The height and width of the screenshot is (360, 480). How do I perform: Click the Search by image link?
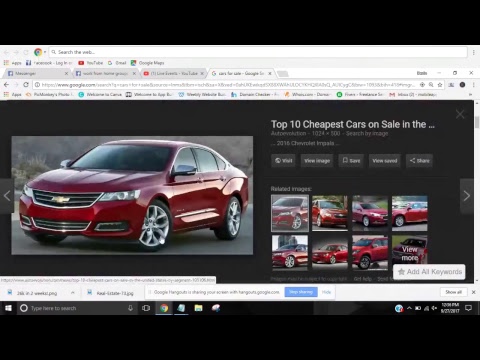point(367,134)
